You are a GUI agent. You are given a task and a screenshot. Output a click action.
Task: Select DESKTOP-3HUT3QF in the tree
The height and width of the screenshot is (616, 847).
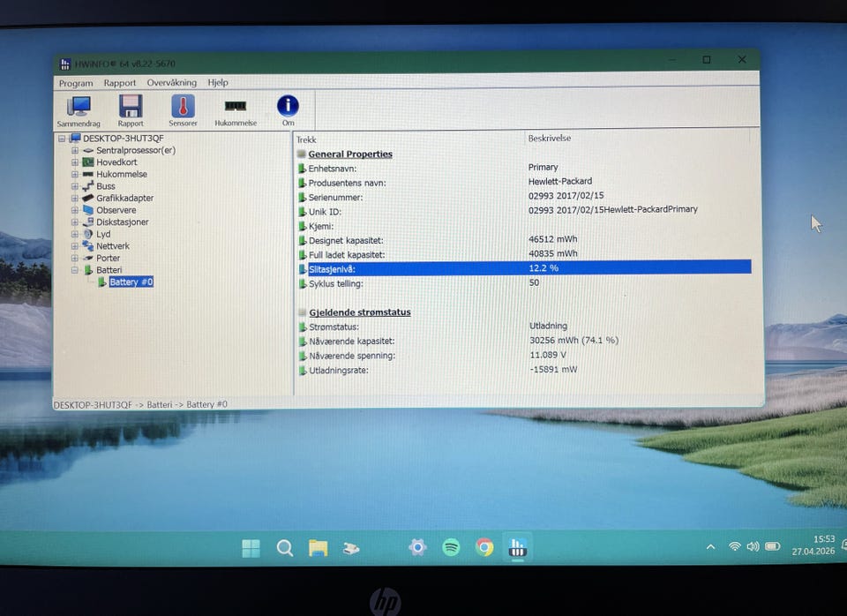tap(124, 139)
